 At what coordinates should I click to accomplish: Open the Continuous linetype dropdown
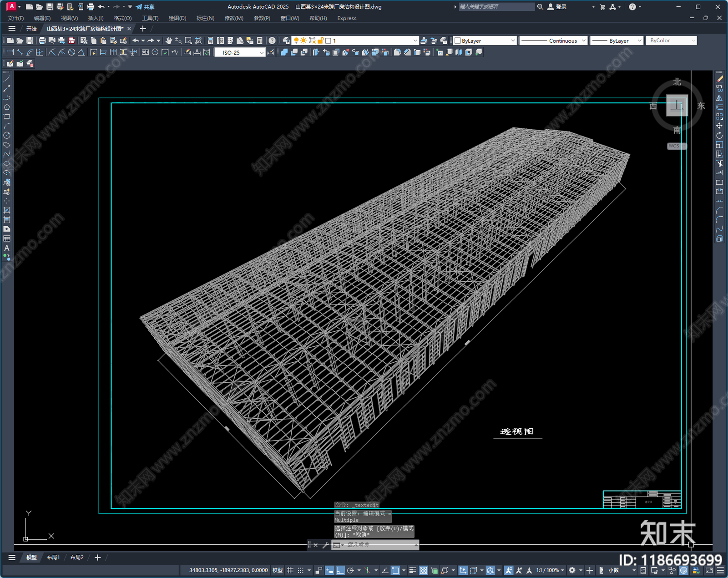click(x=553, y=41)
